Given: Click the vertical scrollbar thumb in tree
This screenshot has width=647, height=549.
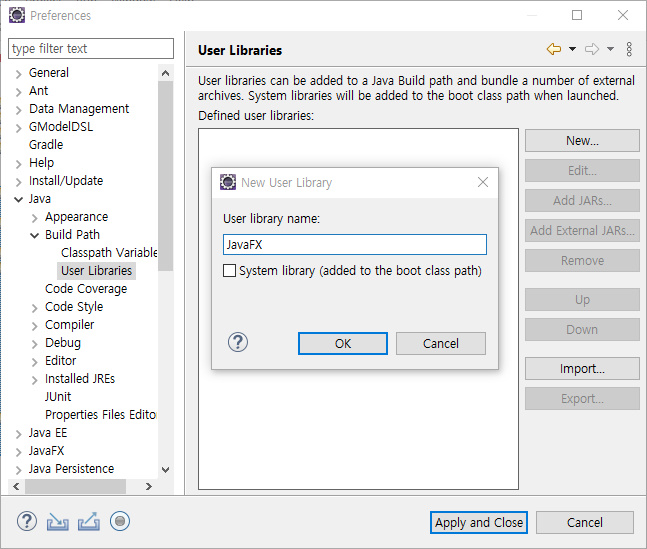Looking at the screenshot, I should point(165,176).
